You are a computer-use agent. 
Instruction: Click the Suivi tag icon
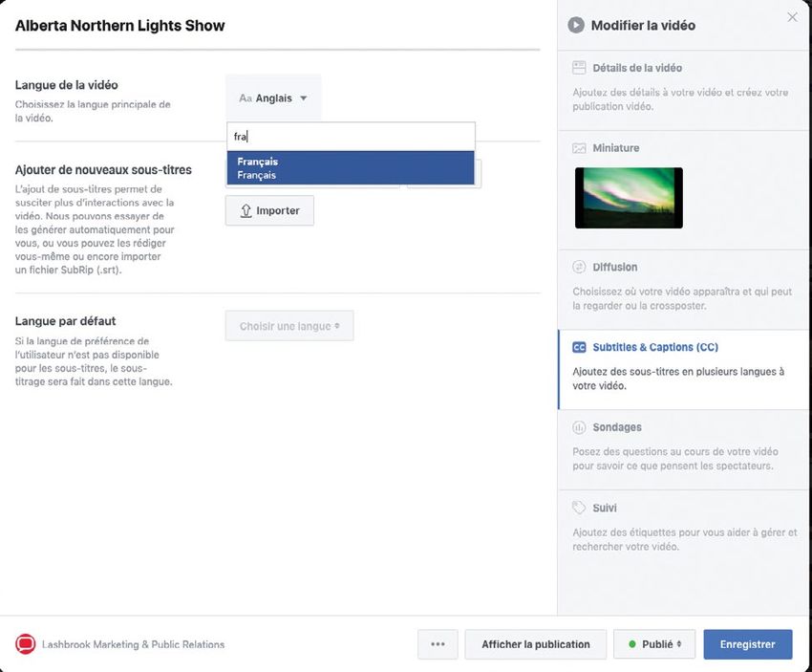(579, 508)
